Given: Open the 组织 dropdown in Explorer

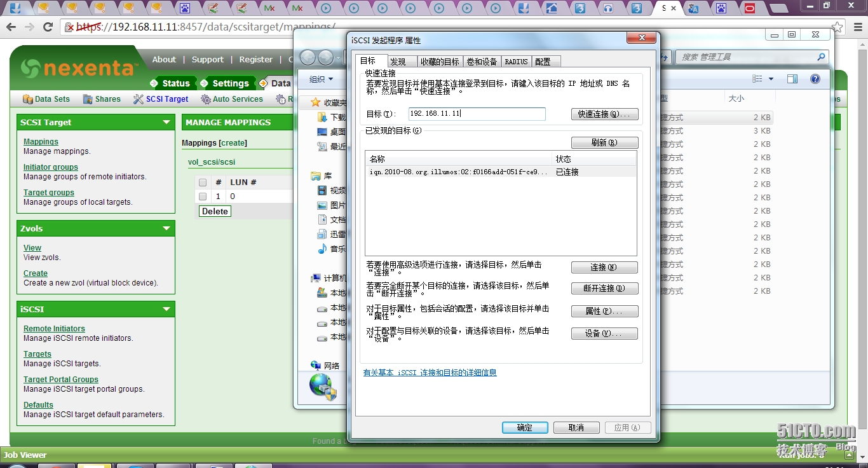Looking at the screenshot, I should [321, 79].
